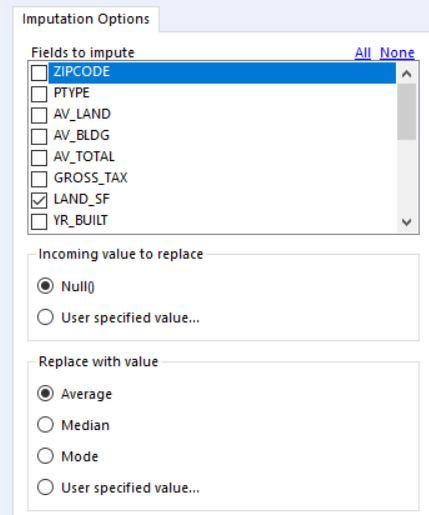
Task: Check the AV_BLDG field
Action: (x=39, y=137)
